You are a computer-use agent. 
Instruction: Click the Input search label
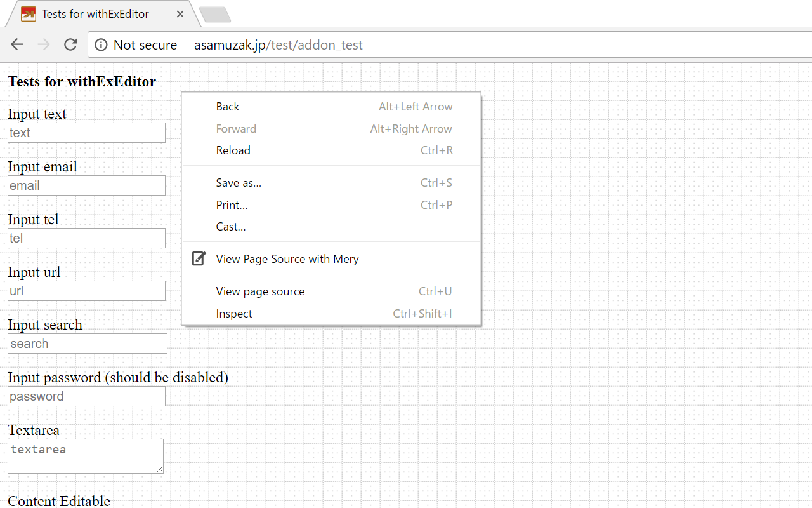coord(45,324)
